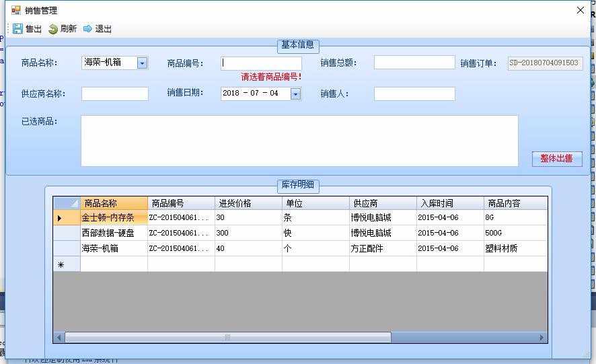Open the 销售日期 date picker dropdown

296,94
